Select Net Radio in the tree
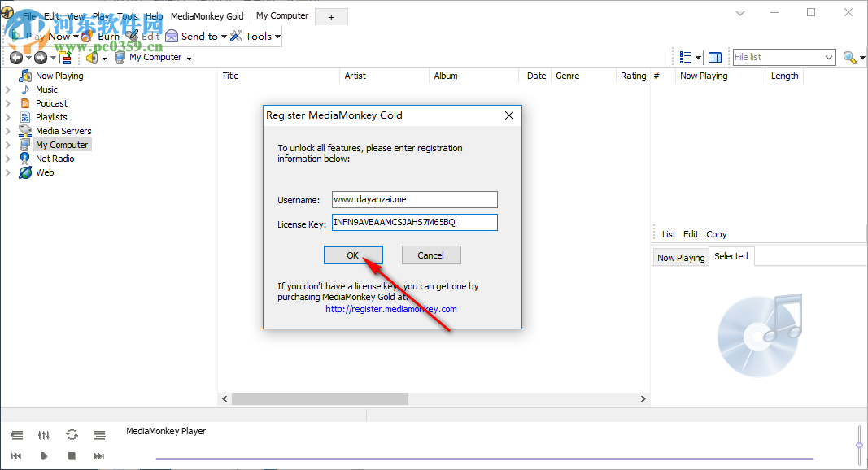Image resolution: width=868 pixels, height=470 pixels. coord(55,159)
